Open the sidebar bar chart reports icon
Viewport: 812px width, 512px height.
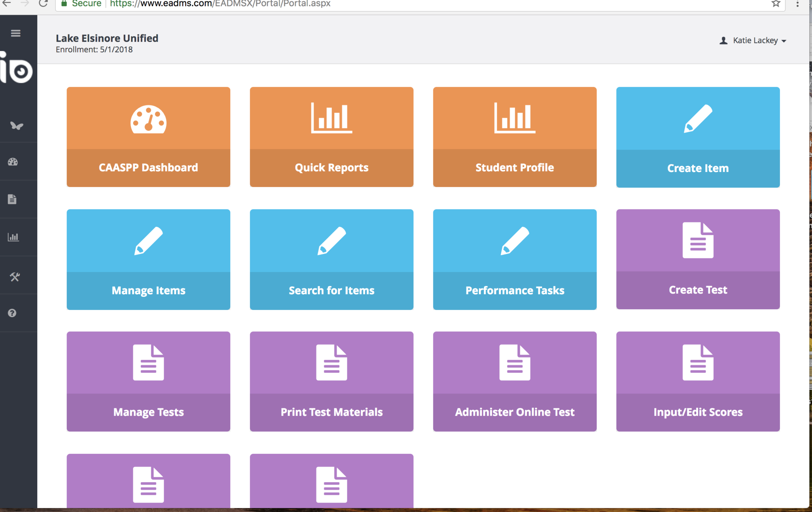click(x=13, y=237)
